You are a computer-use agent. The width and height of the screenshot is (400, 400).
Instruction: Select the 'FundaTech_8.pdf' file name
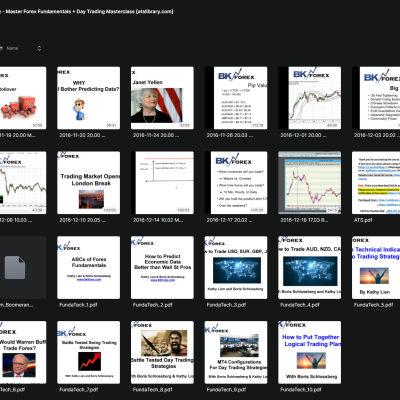click(152, 390)
